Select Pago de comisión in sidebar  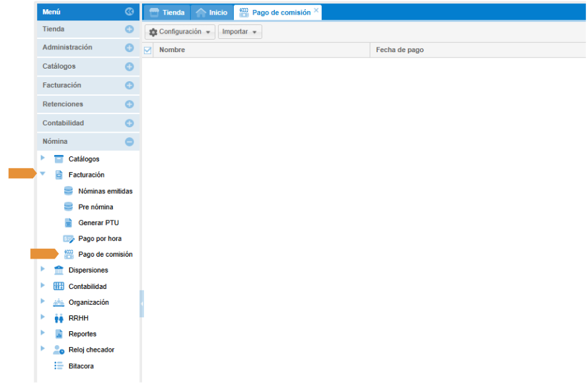click(x=105, y=255)
